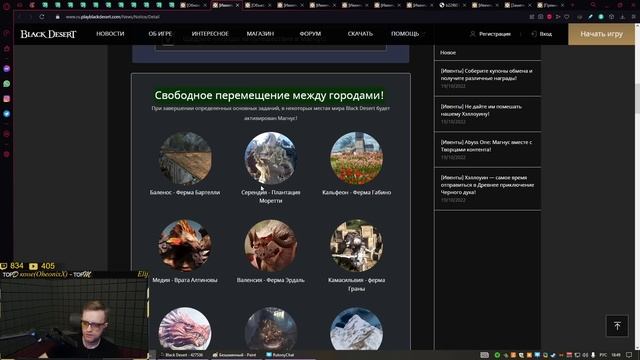Click the Медия - Врата Алтиновы thumbnail
640x360 pixels.
[185, 246]
